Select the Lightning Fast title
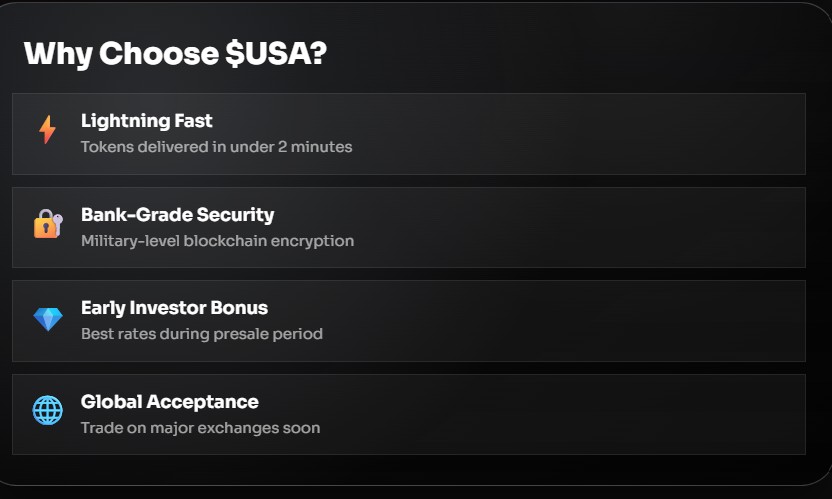The image size is (832, 499). coord(146,121)
